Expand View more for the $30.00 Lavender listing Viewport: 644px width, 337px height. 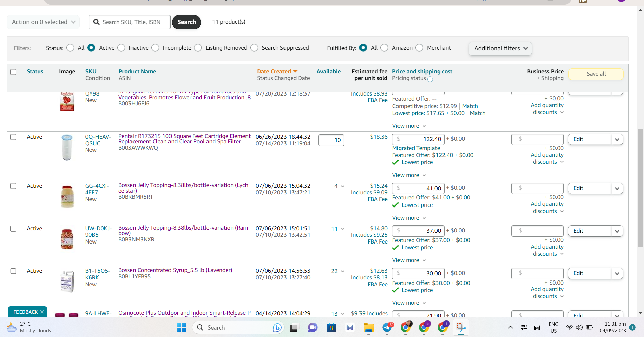(409, 303)
